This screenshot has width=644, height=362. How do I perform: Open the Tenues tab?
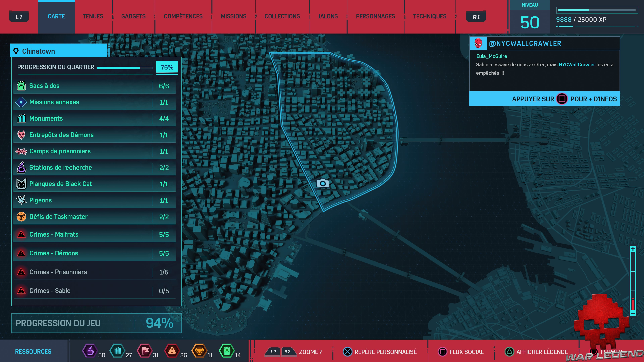[x=93, y=16]
